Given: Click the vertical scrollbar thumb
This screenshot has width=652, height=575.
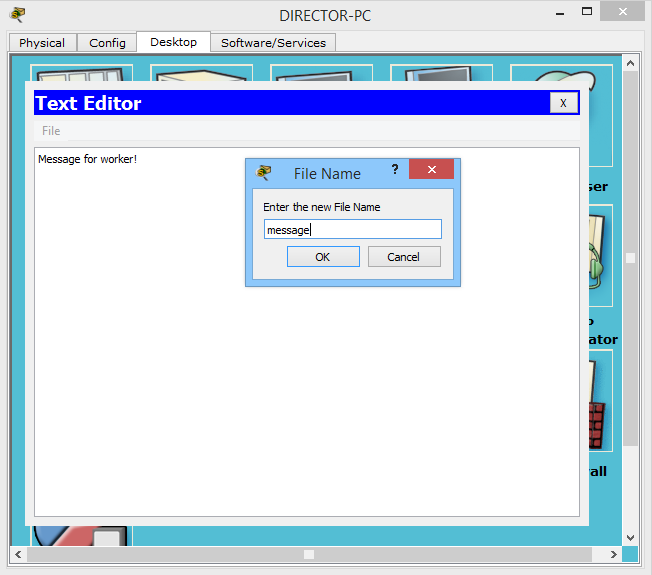Looking at the screenshot, I should pos(630,258).
